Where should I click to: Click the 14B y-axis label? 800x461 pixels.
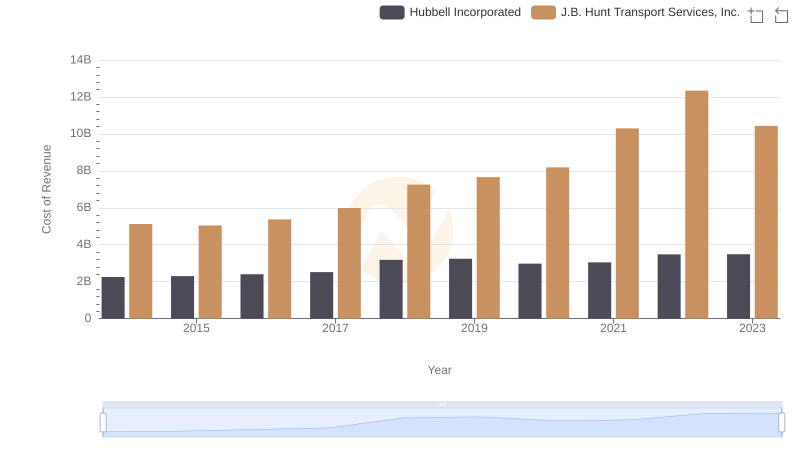tap(81, 60)
